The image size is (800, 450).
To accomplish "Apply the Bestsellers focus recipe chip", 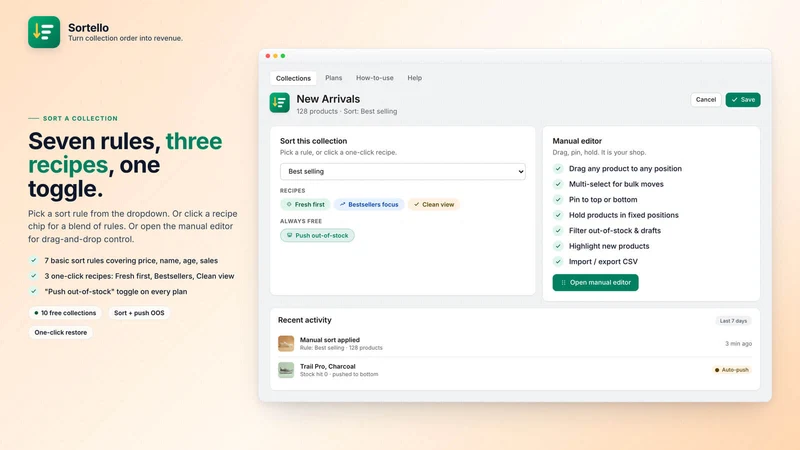I will click(x=369, y=205).
